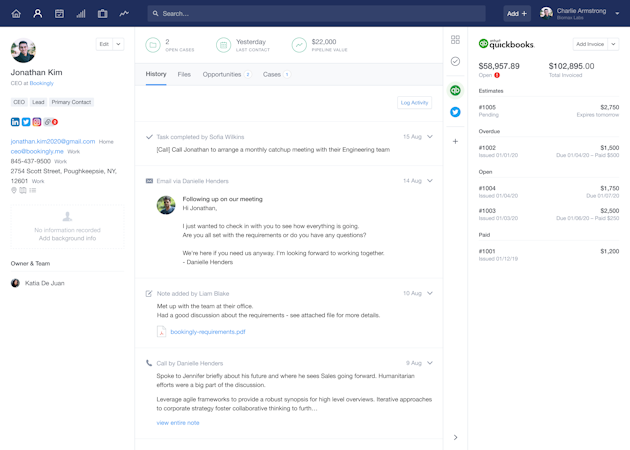
Task: Click view entire note link
Action: [x=178, y=423]
